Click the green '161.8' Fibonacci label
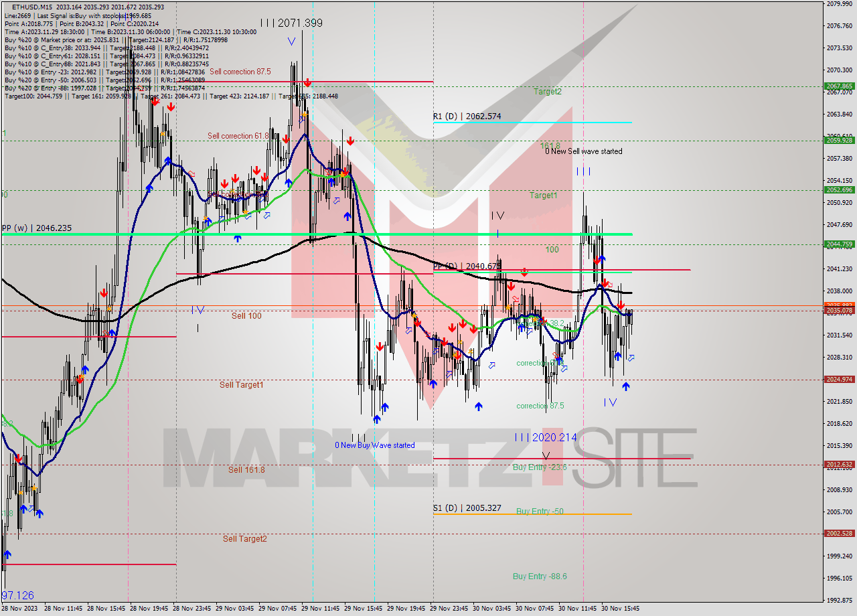Viewport: 857px width, 616px height. coord(550,145)
